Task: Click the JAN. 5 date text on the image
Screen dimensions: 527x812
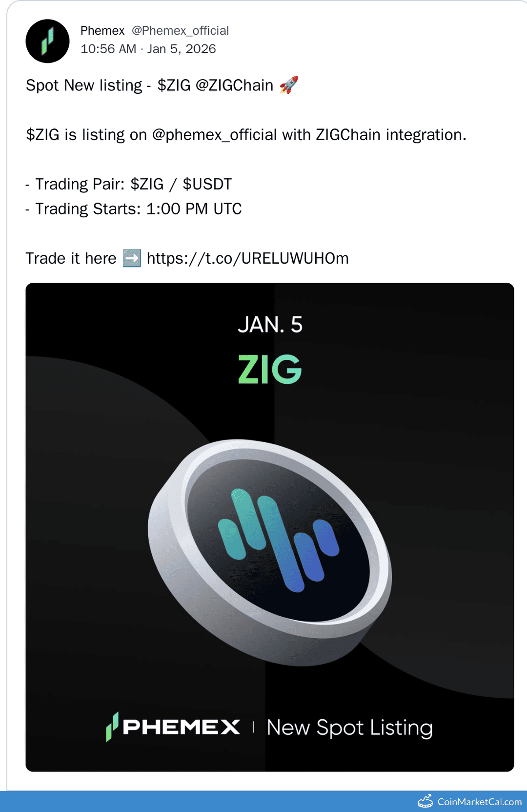Action: (x=270, y=325)
